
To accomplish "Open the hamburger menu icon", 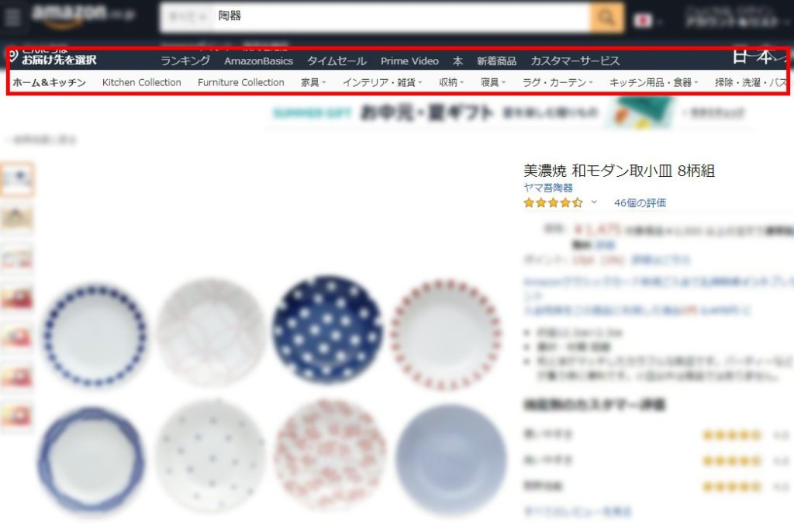I will (12, 17).
